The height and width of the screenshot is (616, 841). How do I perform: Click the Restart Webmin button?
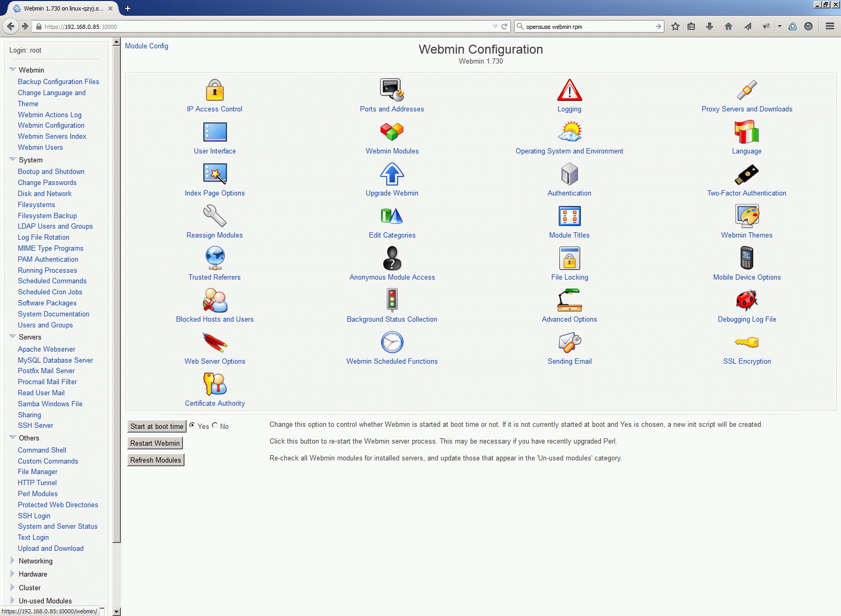tap(155, 443)
